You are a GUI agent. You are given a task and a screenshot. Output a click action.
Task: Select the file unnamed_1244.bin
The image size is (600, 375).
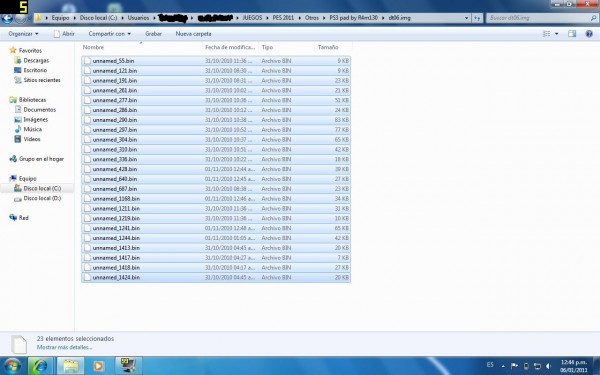click(216, 238)
